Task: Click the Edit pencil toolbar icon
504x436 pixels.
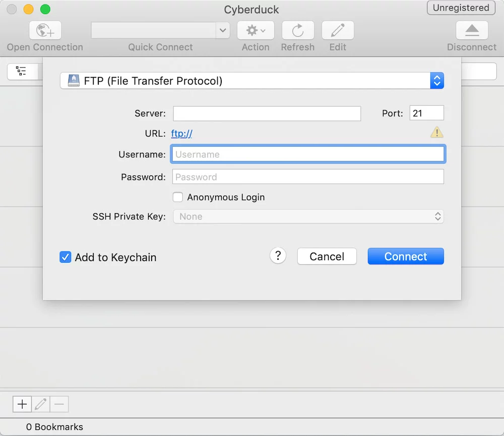Action: (x=338, y=30)
